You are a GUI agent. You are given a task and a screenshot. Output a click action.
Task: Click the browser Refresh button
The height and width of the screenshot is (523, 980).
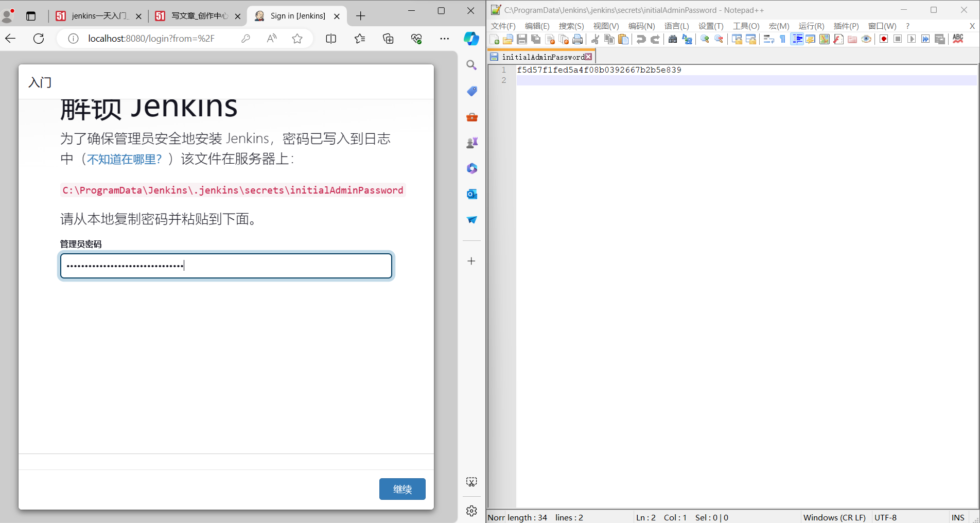[39, 39]
